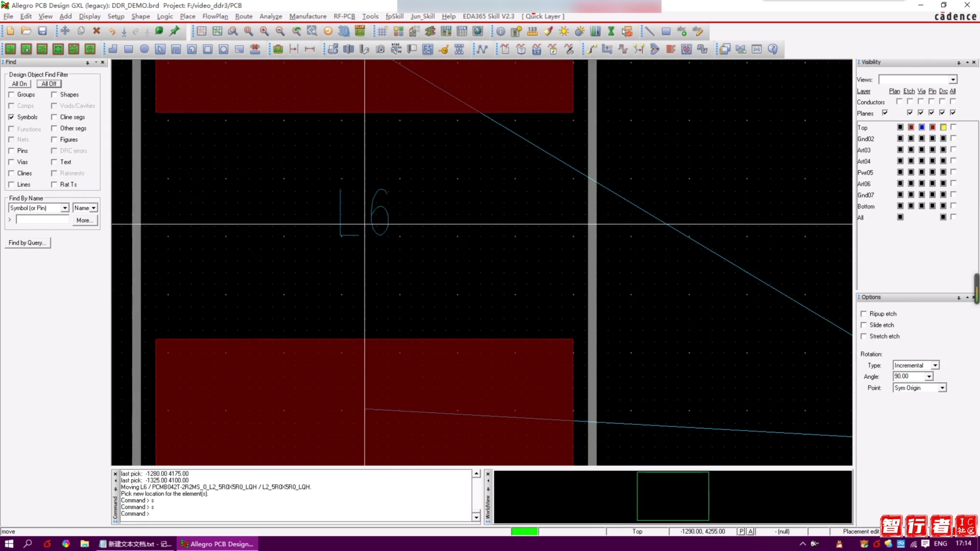Open the Manufacture menu

coord(308,16)
